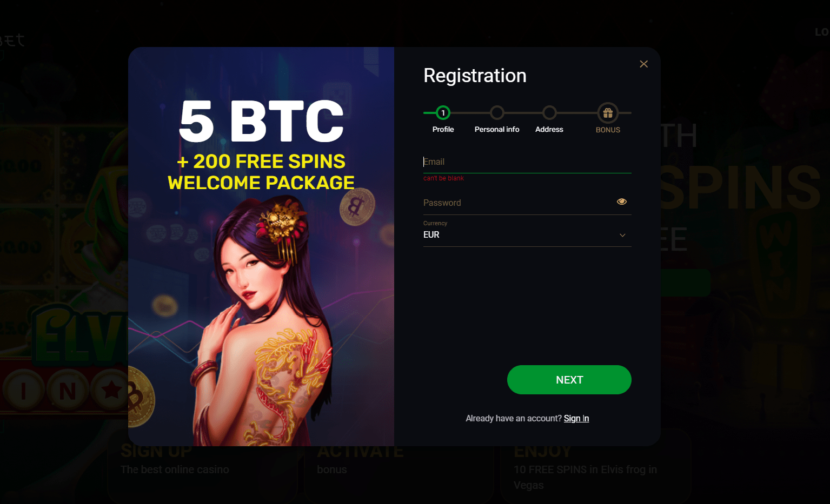Select the Address step label

pyautogui.click(x=549, y=129)
